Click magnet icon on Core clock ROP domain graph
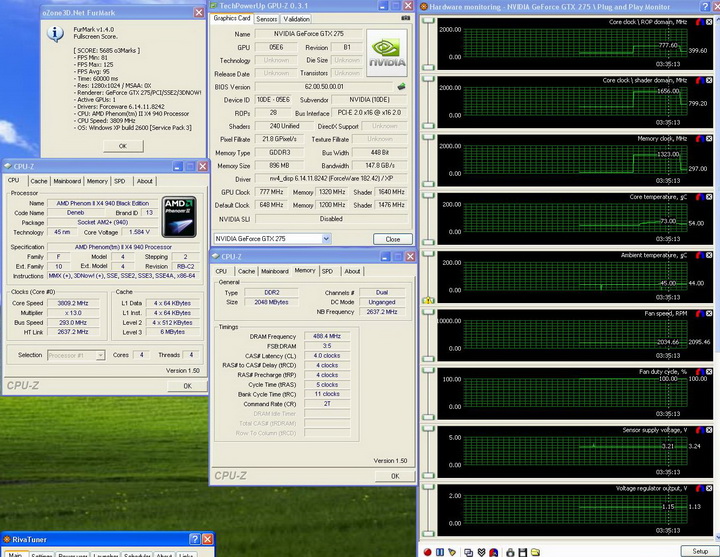Image resolution: width=720 pixels, height=557 pixels. (x=700, y=22)
